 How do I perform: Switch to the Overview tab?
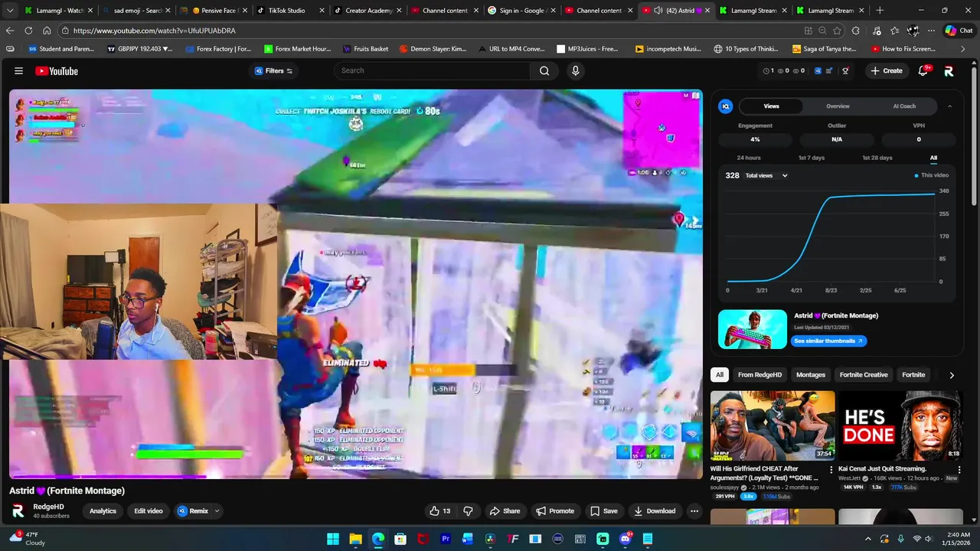coord(838,106)
